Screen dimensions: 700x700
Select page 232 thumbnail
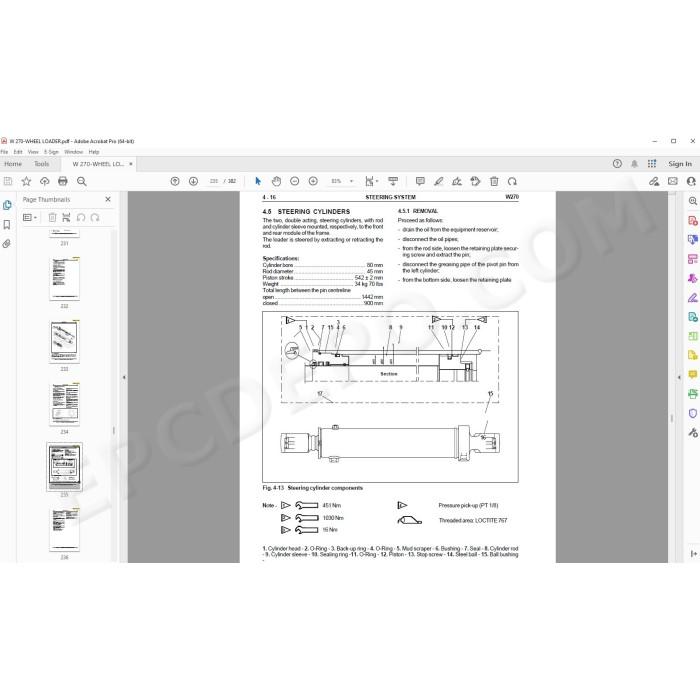coord(64,279)
